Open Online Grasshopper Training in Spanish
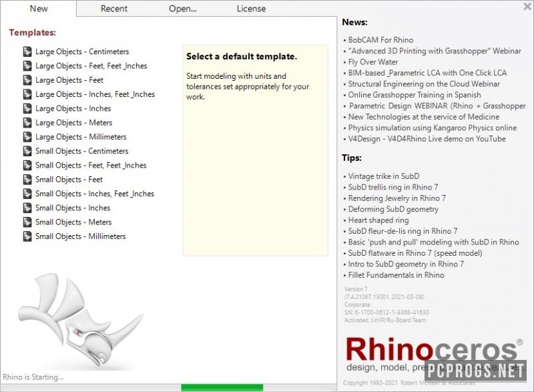 point(415,95)
